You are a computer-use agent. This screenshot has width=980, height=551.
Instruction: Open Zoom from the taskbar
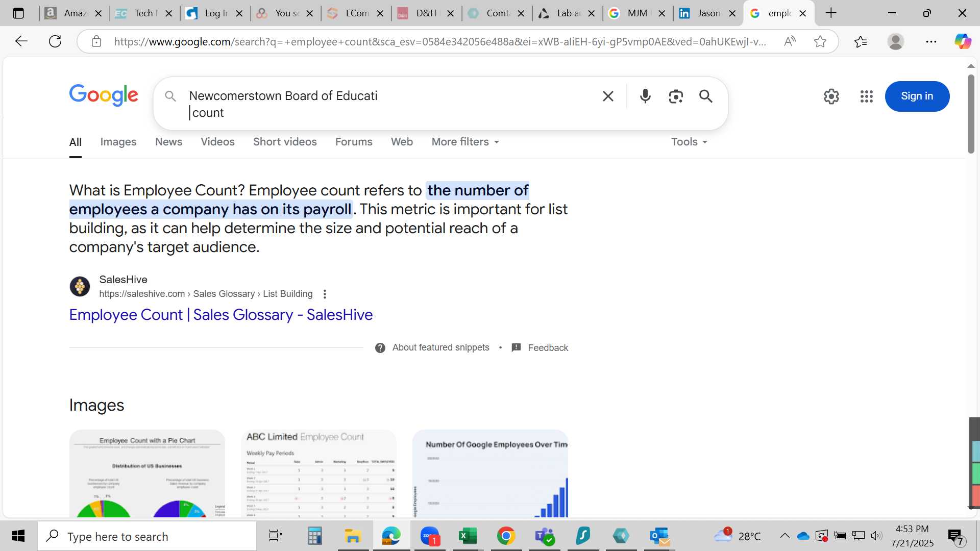430,536
